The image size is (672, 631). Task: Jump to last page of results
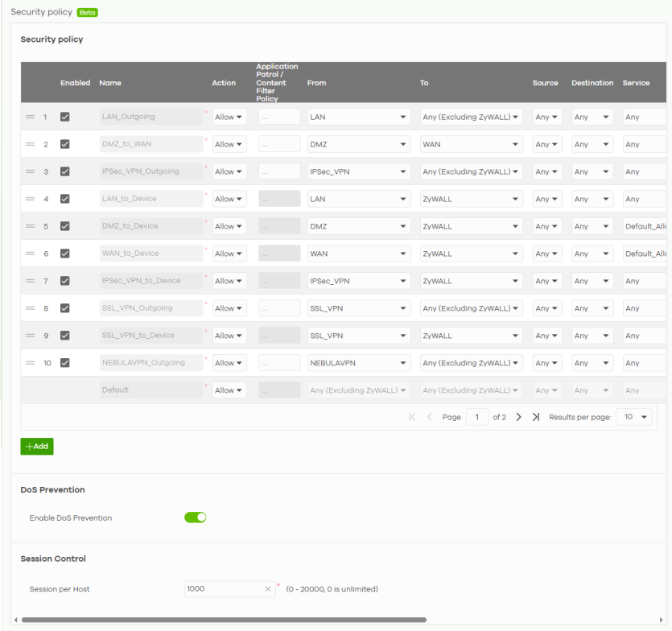[x=536, y=418]
